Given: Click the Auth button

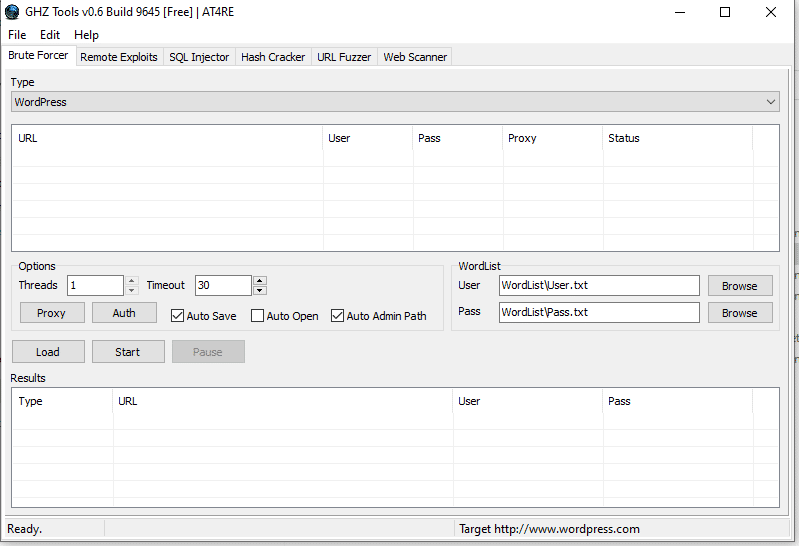Looking at the screenshot, I should click(124, 313).
